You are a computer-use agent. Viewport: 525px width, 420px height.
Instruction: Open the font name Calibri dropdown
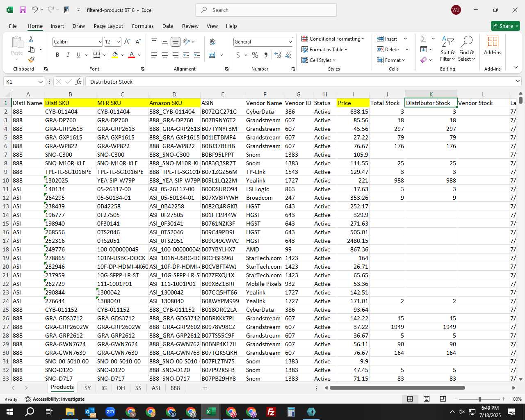[100, 42]
